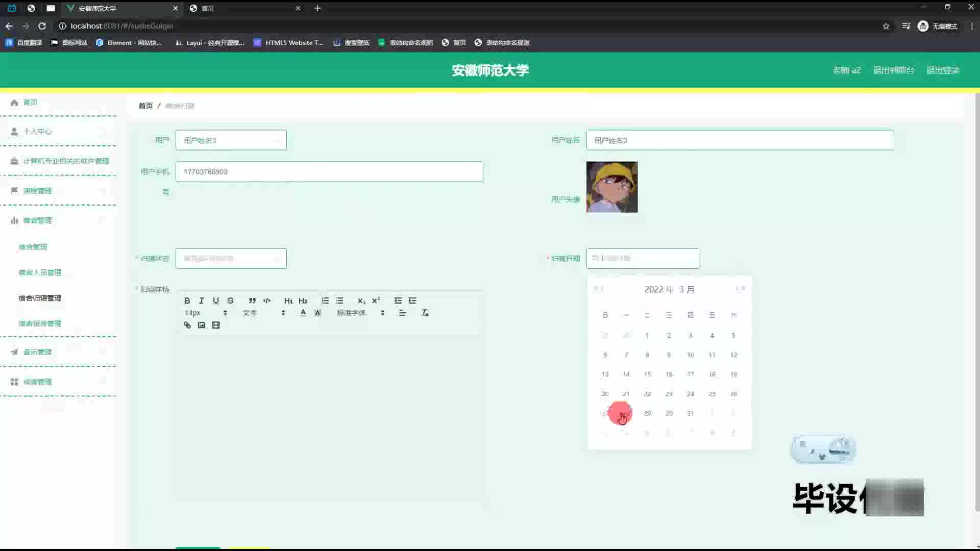980x551 pixels.
Task: Toggle underline formatting in the editor
Action: click(215, 300)
